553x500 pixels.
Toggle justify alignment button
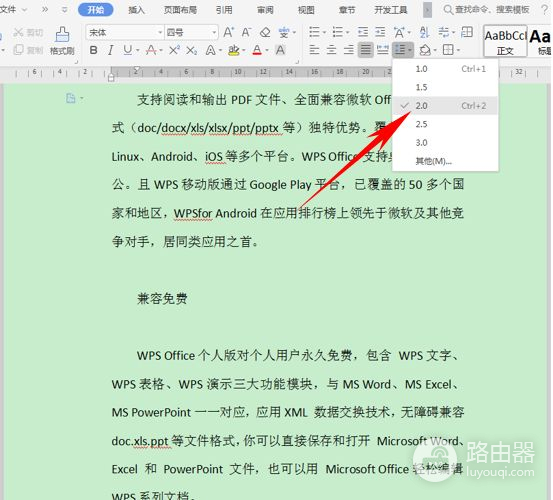tap(366, 50)
